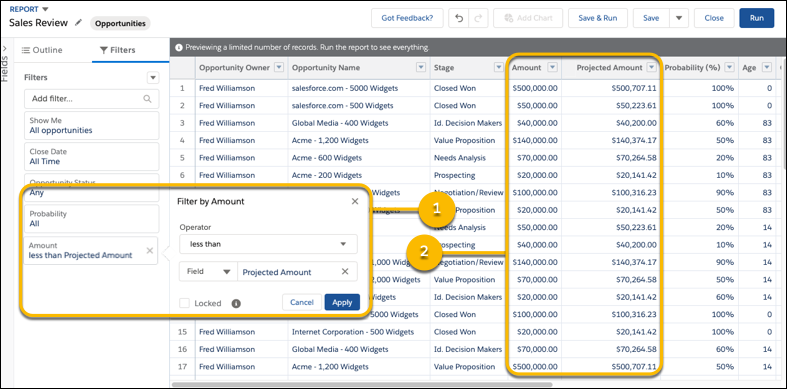Image resolution: width=787 pixels, height=389 pixels.
Task: Click the search icon in Add filter
Action: point(147,99)
